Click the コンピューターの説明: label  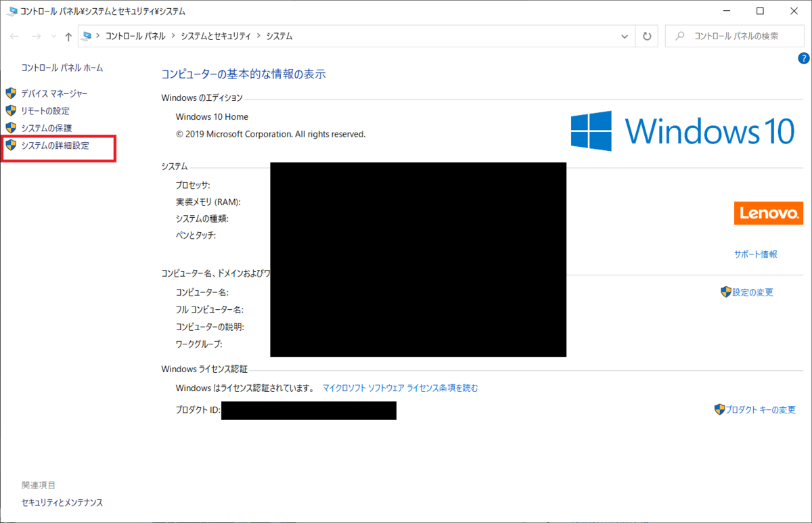click(x=210, y=327)
